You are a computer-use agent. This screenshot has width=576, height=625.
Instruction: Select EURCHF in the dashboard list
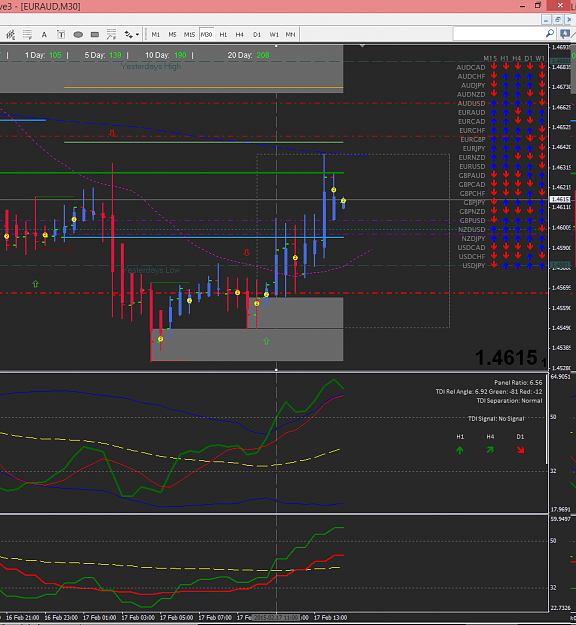pyautogui.click(x=472, y=131)
